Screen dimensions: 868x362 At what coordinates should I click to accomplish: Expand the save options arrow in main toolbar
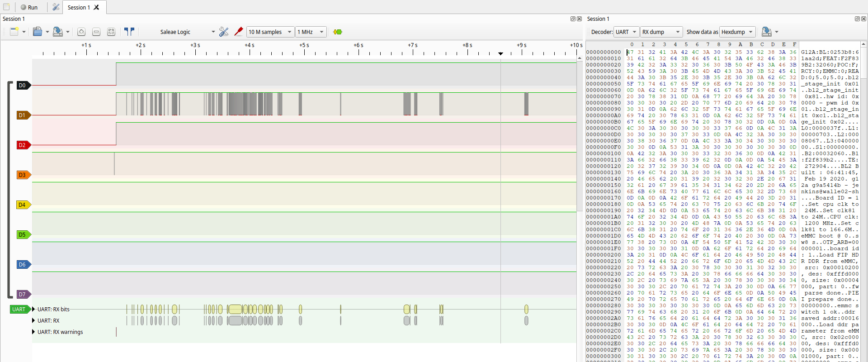pyautogui.click(x=68, y=32)
